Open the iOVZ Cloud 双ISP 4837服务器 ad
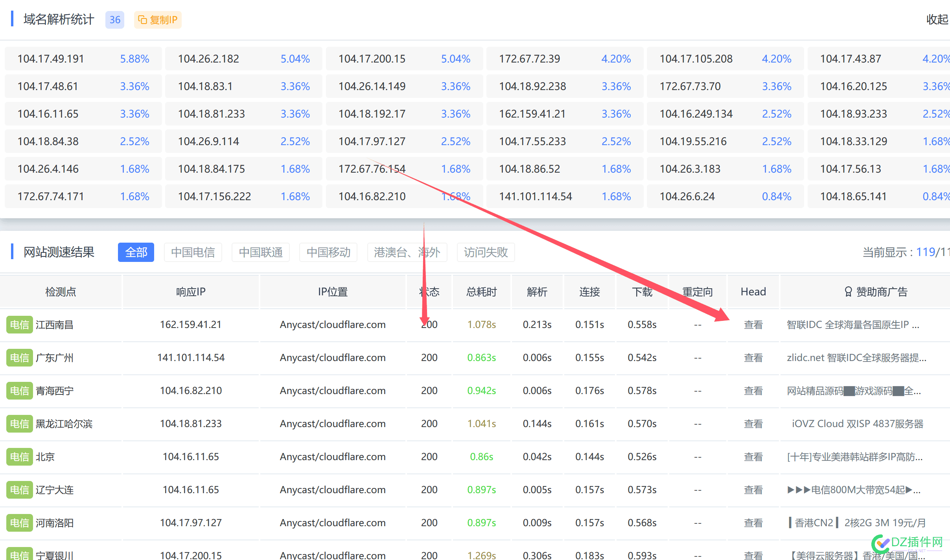Image resolution: width=950 pixels, height=560 pixels. click(858, 424)
